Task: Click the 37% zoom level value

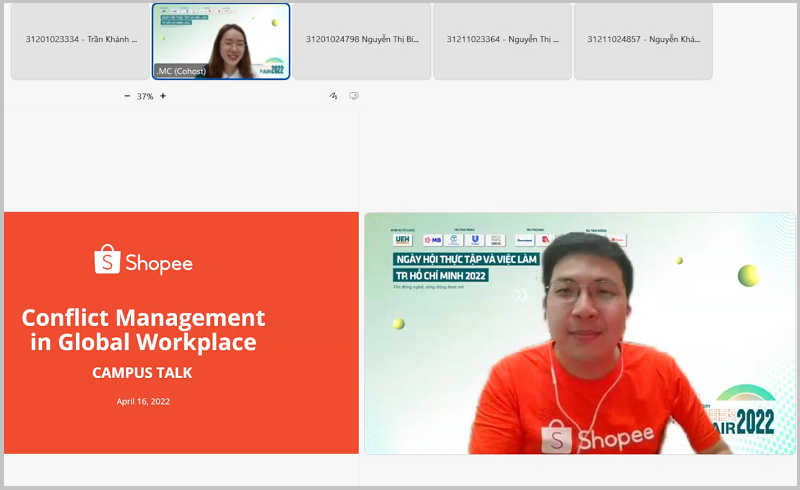Action: (145, 96)
